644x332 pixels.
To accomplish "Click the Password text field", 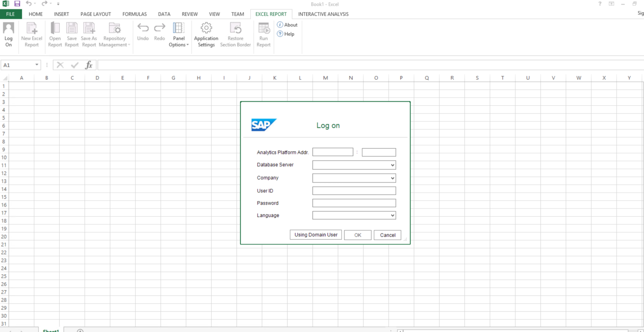I will [x=354, y=203].
